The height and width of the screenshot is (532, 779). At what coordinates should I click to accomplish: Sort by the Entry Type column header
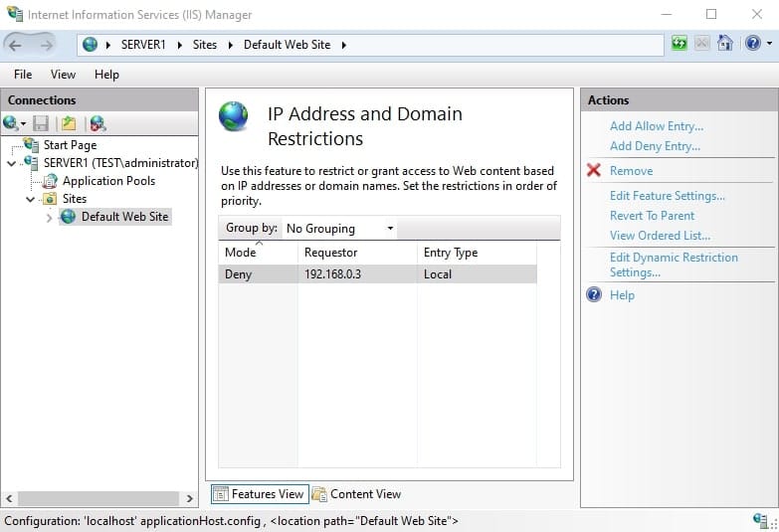coord(477,253)
